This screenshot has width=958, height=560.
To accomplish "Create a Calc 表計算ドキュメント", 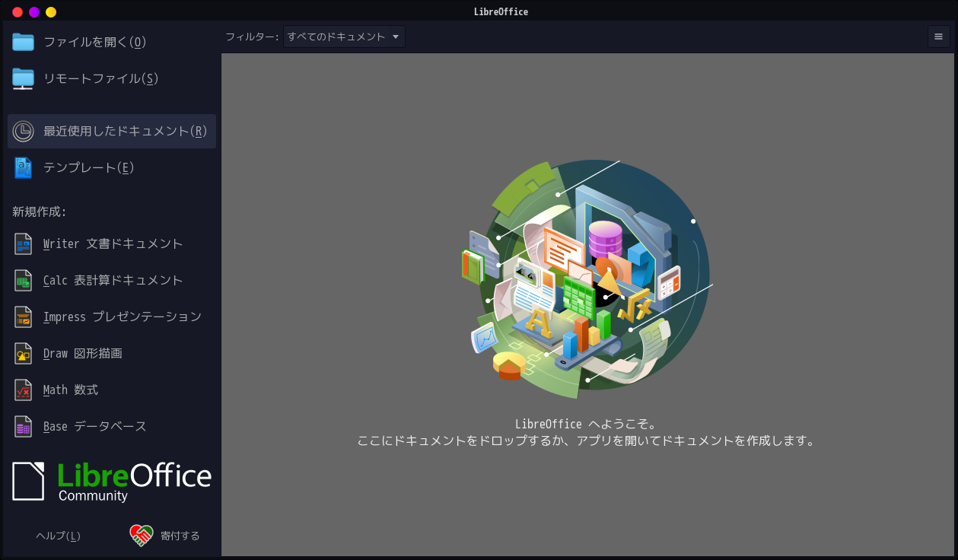I will point(112,280).
